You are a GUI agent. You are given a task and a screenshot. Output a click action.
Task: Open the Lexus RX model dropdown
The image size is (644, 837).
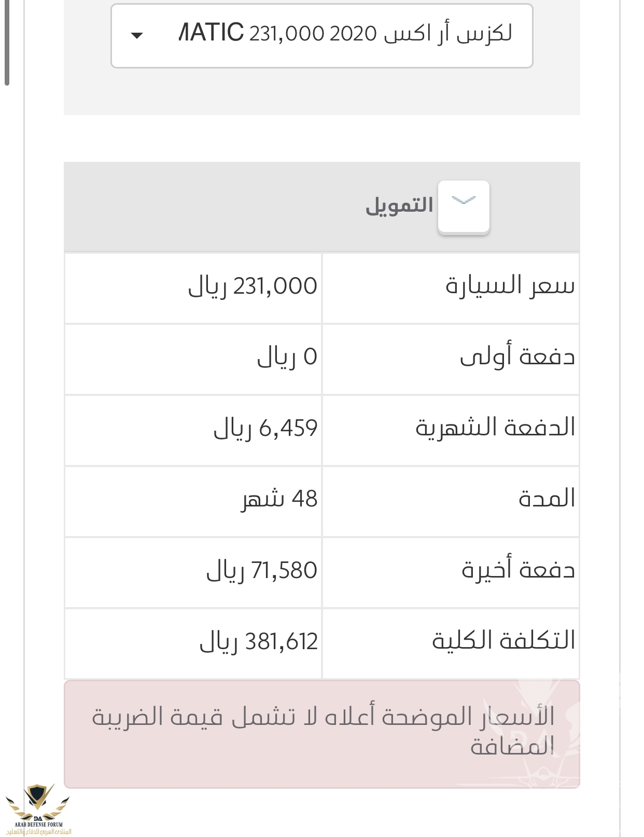pos(321,35)
